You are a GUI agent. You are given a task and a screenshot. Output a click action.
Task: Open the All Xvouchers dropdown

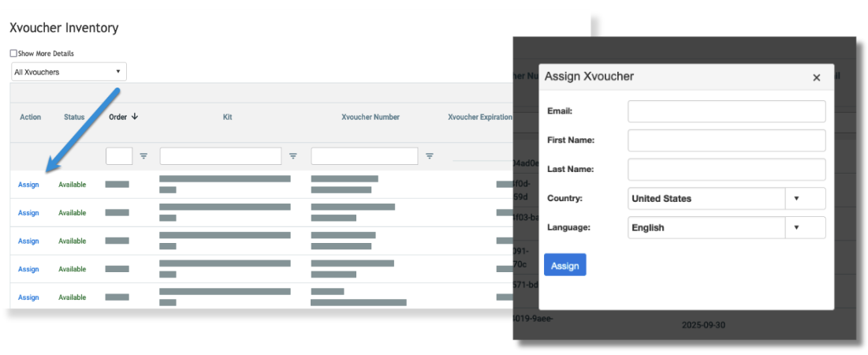point(69,72)
